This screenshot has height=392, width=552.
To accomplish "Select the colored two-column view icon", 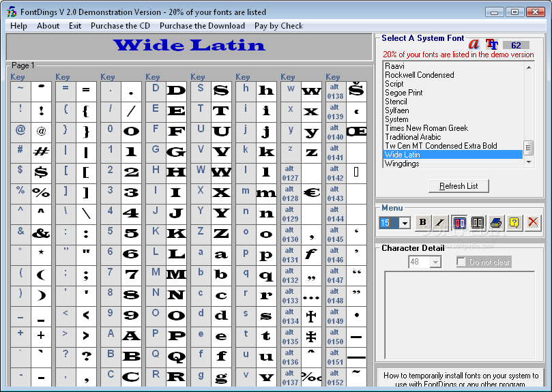I will click(x=459, y=222).
